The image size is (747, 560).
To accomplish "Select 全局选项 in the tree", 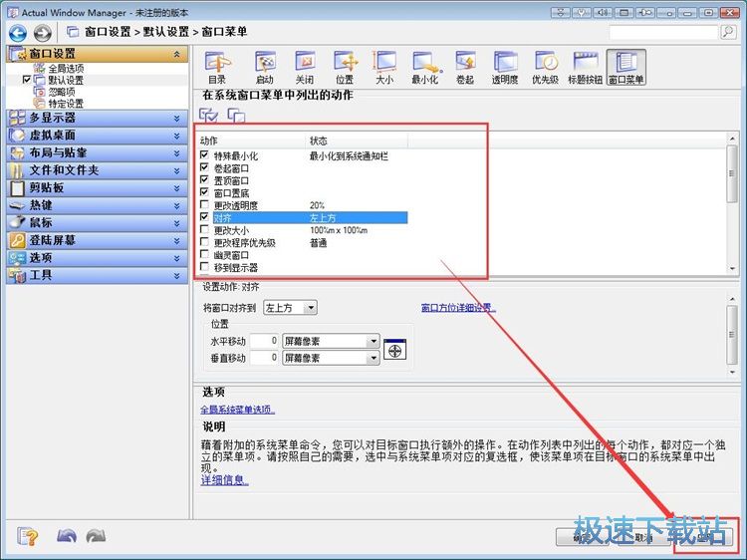I will pos(66,68).
